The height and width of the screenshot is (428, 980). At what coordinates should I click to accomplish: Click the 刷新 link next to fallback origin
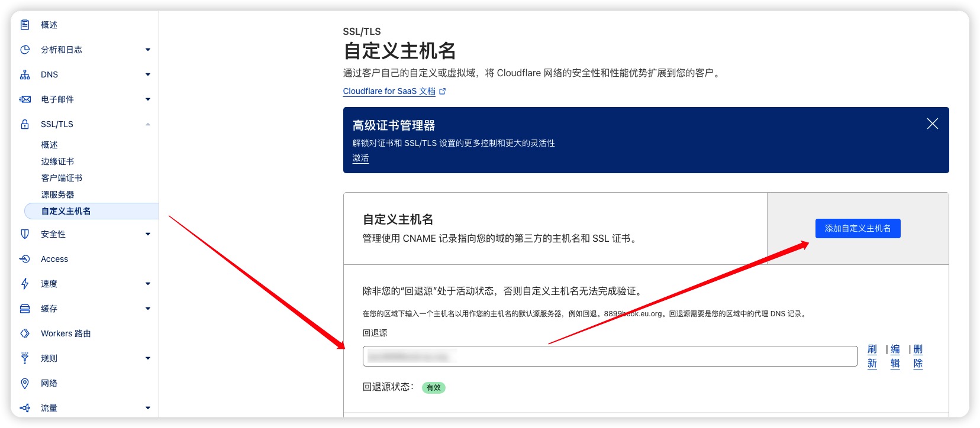coord(872,356)
